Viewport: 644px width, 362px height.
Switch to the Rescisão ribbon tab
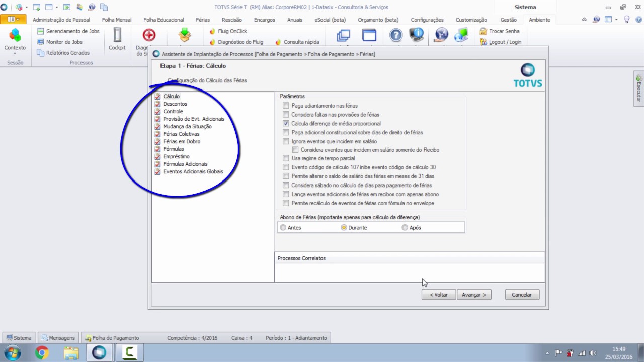point(232,20)
